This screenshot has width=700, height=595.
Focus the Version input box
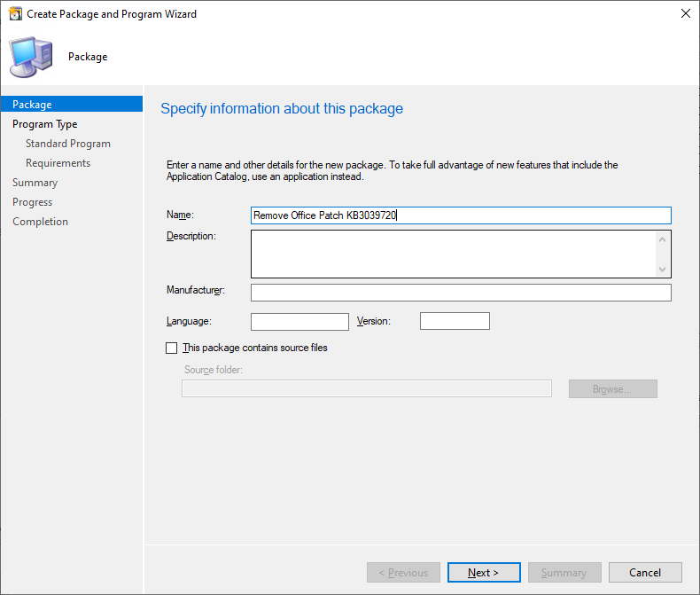[455, 321]
